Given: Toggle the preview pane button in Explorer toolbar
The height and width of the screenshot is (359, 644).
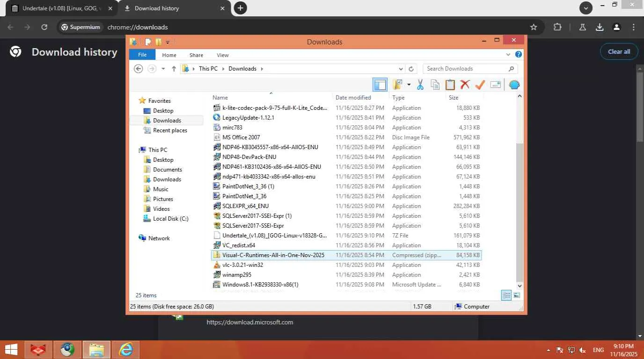Looking at the screenshot, I should 380,85.
